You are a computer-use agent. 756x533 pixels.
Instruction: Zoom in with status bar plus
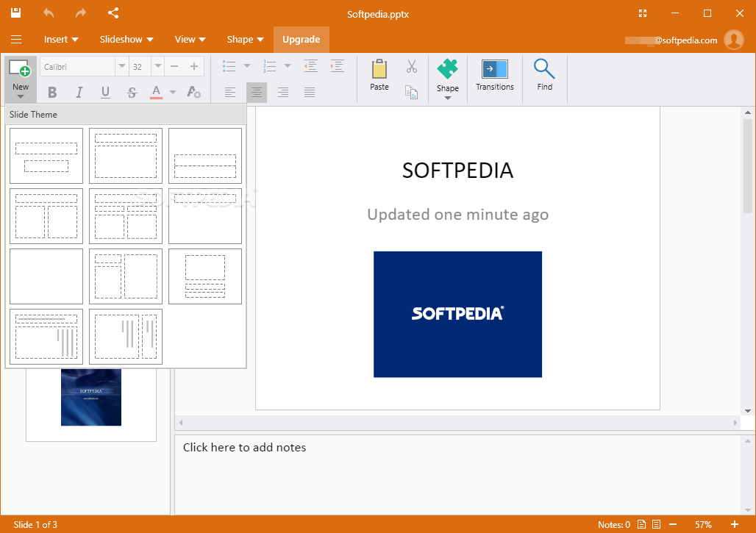point(734,524)
